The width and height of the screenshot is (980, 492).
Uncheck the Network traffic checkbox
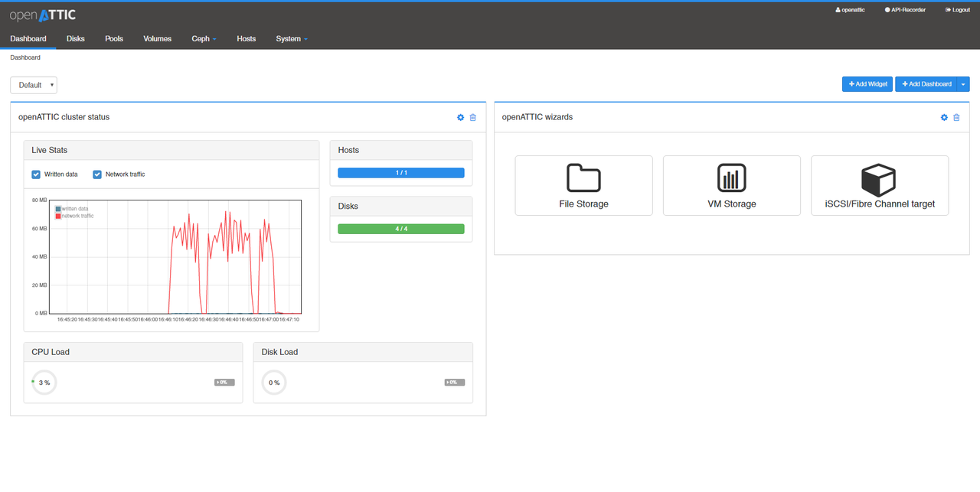tap(97, 174)
